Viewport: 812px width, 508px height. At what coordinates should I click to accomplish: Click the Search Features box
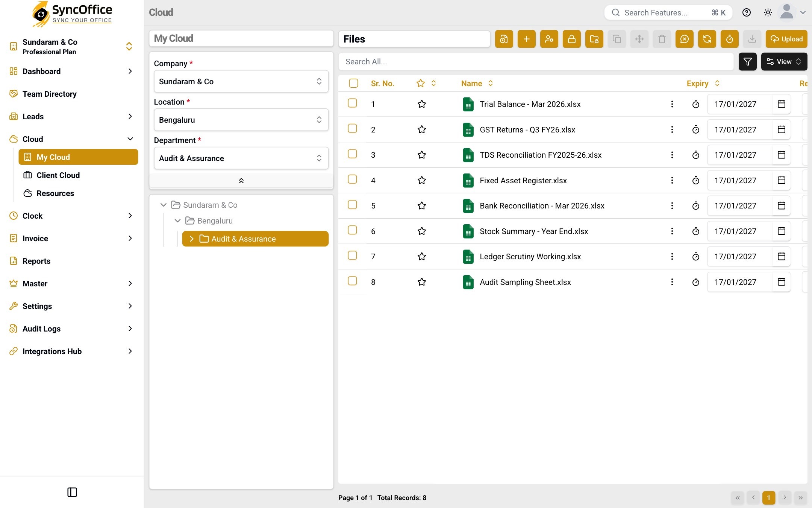pyautogui.click(x=668, y=12)
